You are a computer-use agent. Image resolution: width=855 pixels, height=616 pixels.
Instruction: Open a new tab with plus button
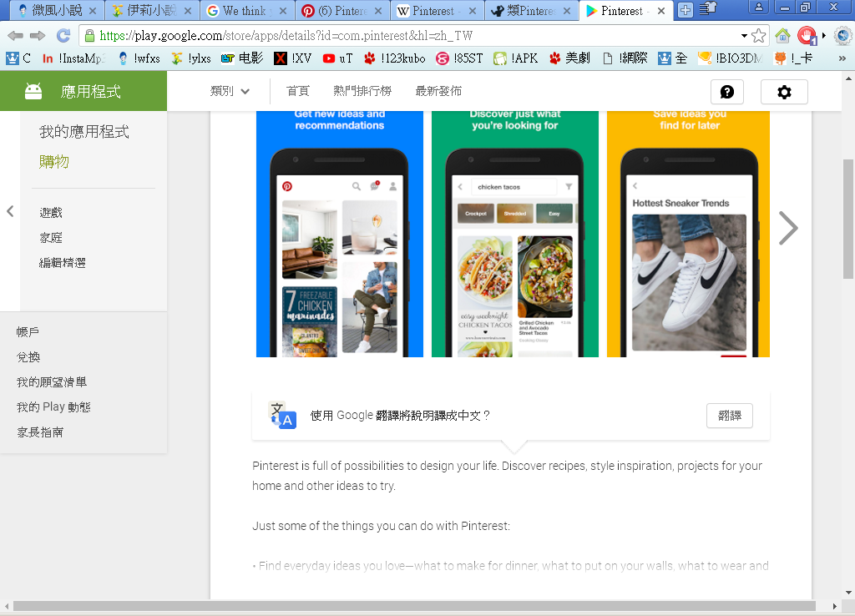[686, 10]
